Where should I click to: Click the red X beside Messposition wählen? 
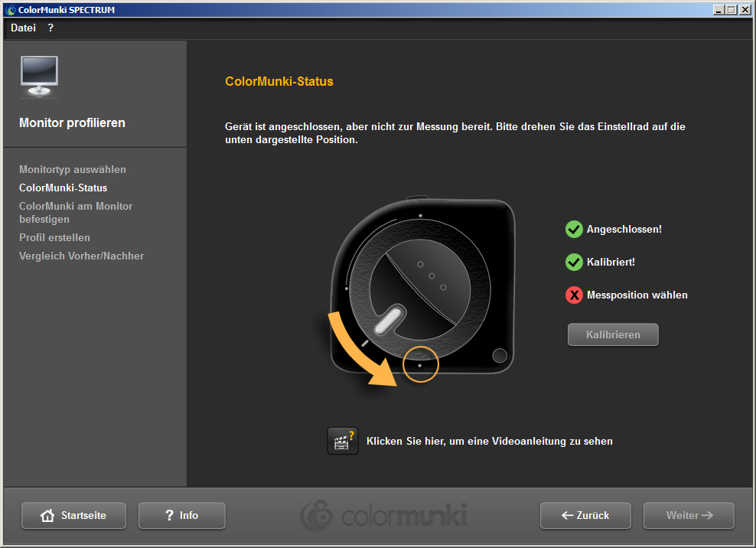tap(574, 295)
